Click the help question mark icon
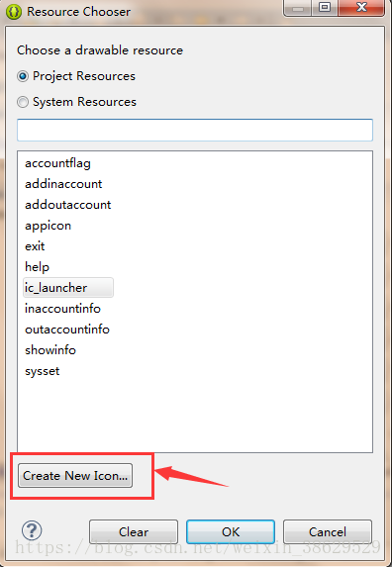This screenshot has height=567, width=392. tap(32, 530)
